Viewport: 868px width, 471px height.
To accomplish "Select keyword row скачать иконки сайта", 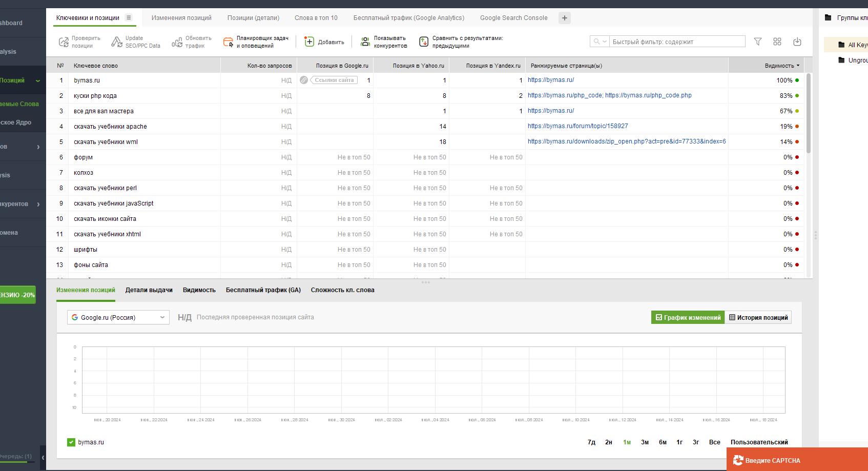I will (425, 219).
